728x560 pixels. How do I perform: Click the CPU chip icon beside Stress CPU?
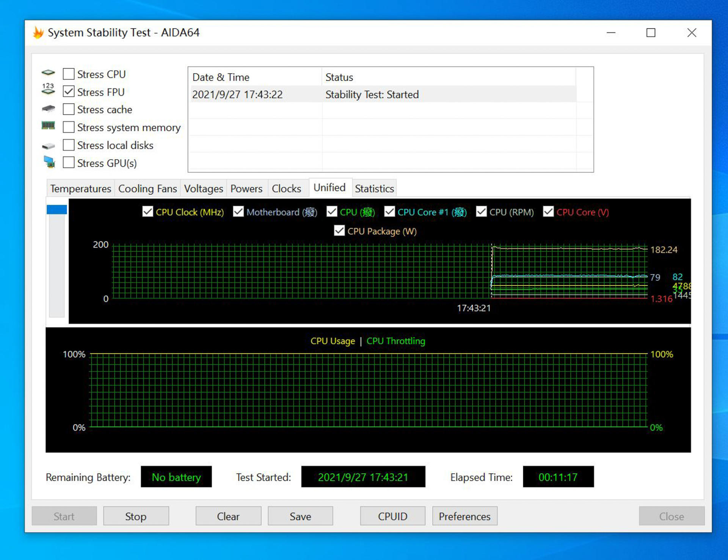coord(48,73)
